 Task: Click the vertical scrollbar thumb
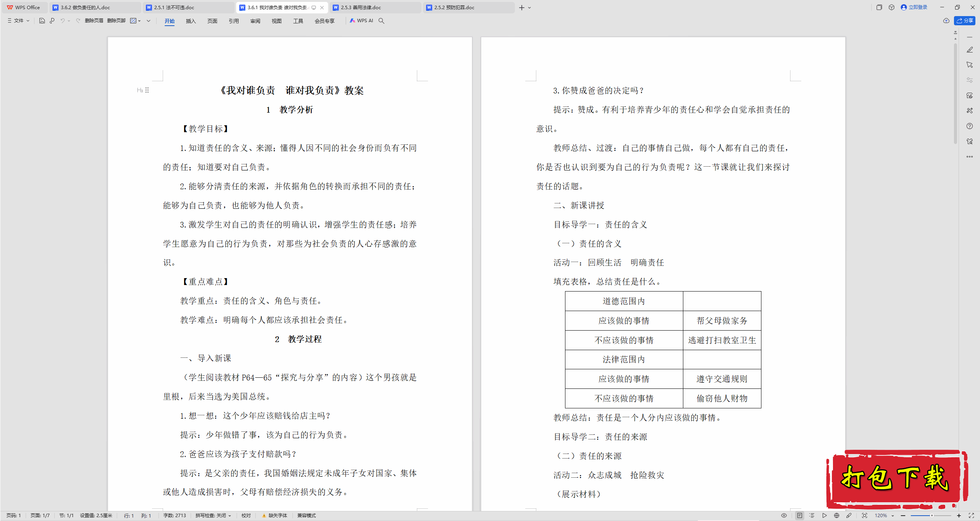pyautogui.click(x=955, y=93)
